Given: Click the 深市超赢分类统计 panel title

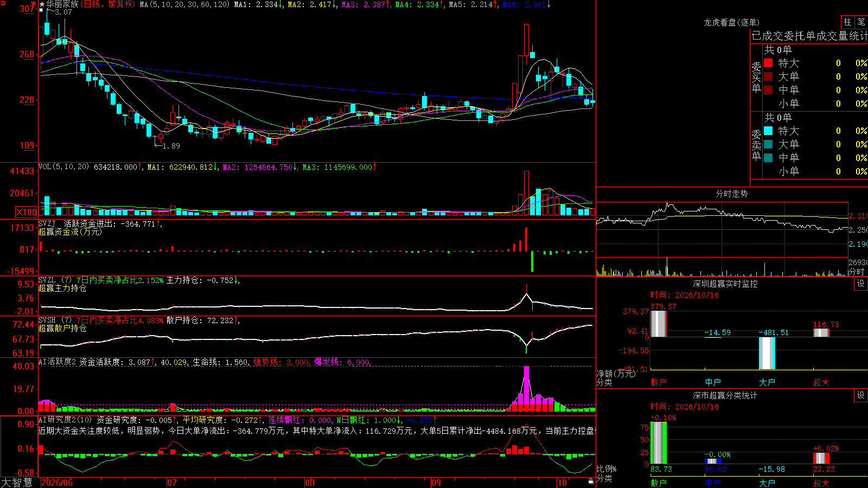Looking at the screenshot, I should click(x=725, y=395).
